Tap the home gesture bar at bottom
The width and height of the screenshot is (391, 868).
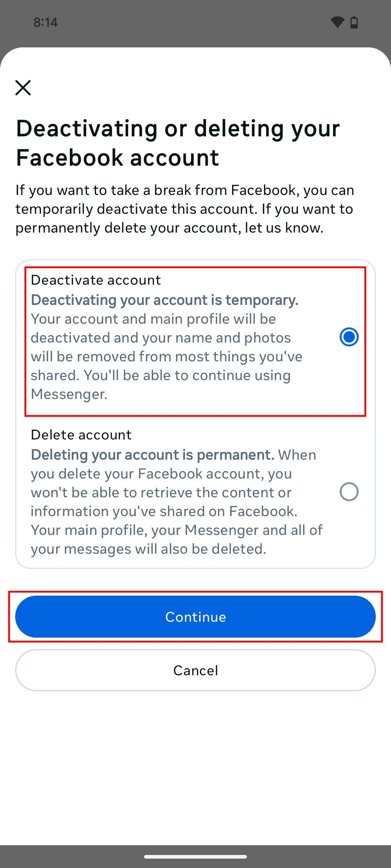point(195,856)
